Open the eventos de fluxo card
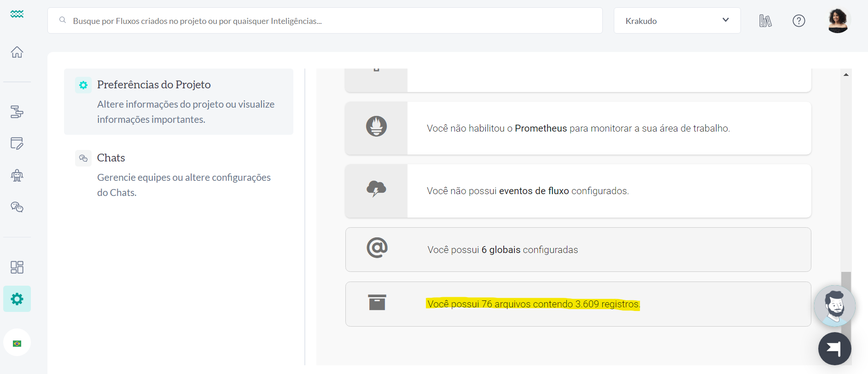The width and height of the screenshot is (868, 374). tap(578, 191)
